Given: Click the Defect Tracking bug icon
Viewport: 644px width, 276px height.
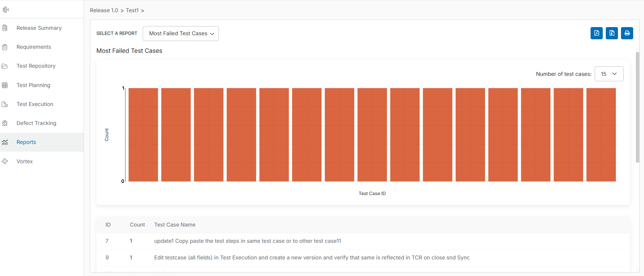Looking at the screenshot, I should pos(5,123).
